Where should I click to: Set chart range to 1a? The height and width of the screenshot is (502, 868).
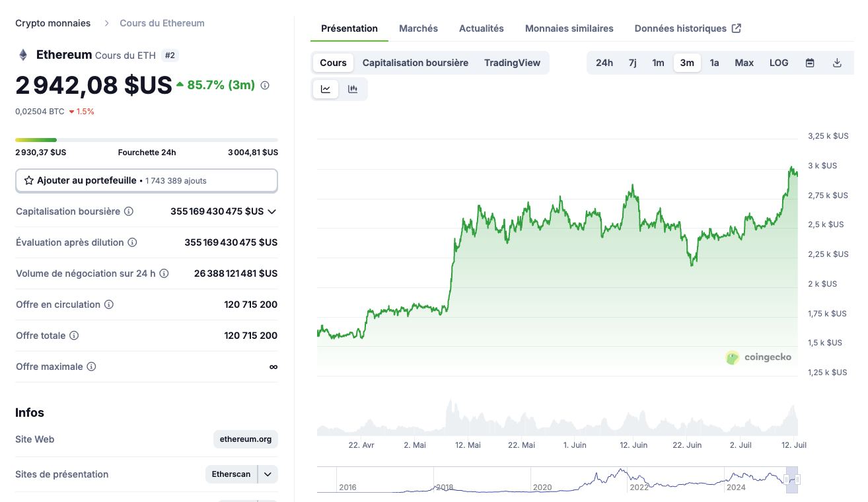pyautogui.click(x=714, y=63)
